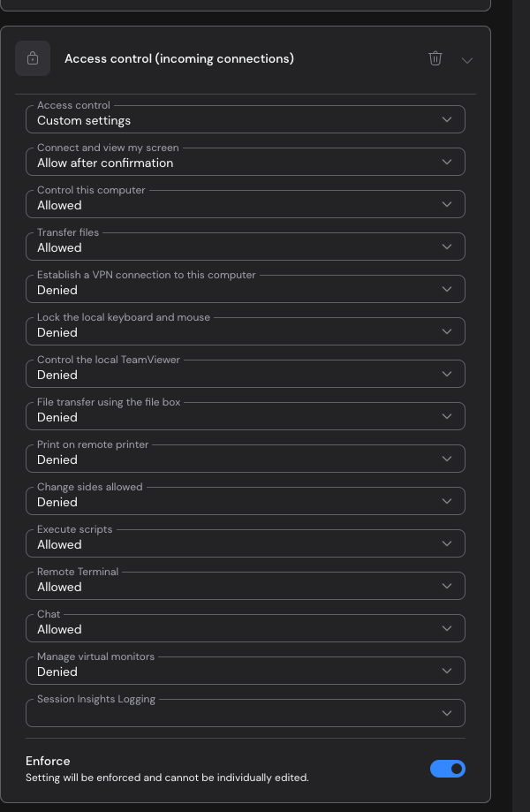530x812 pixels.
Task: Open Lock the local keyboard and mouse dropdown
Action: pos(246,332)
